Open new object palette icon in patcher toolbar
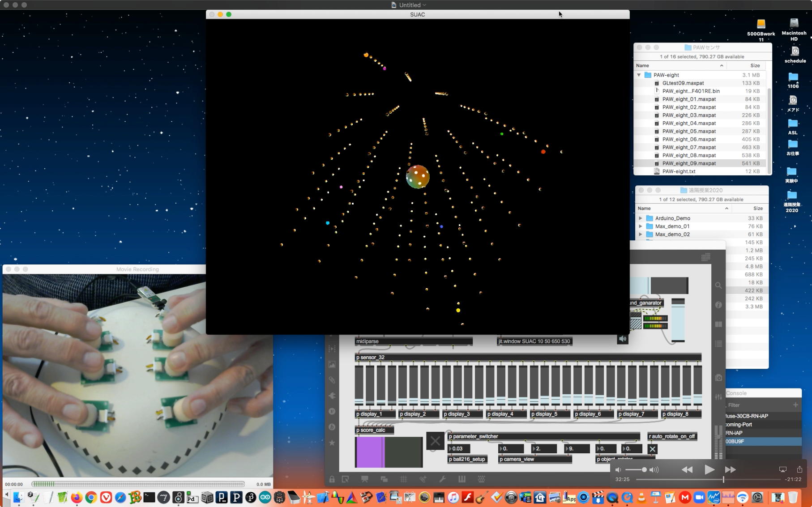The height and width of the screenshot is (507, 812). click(346, 479)
